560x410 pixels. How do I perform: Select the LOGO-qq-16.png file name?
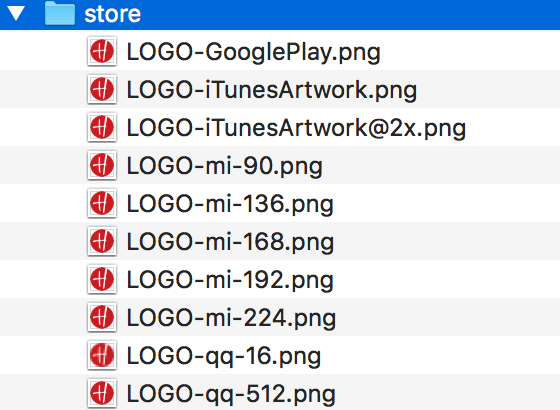(224, 356)
